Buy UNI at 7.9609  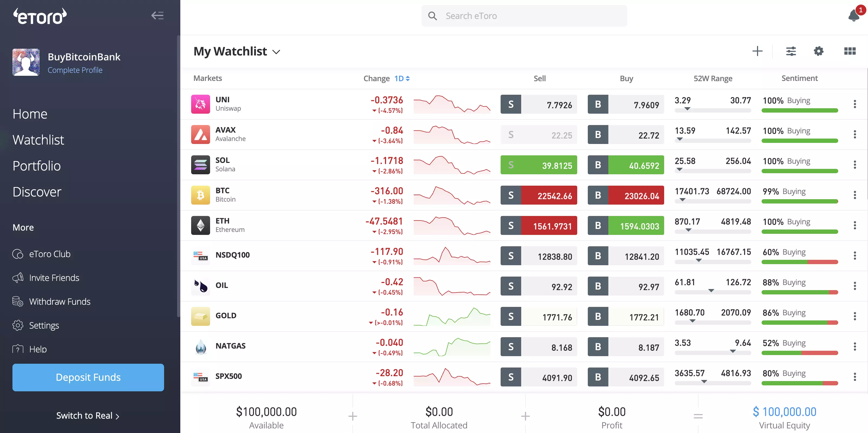click(626, 104)
